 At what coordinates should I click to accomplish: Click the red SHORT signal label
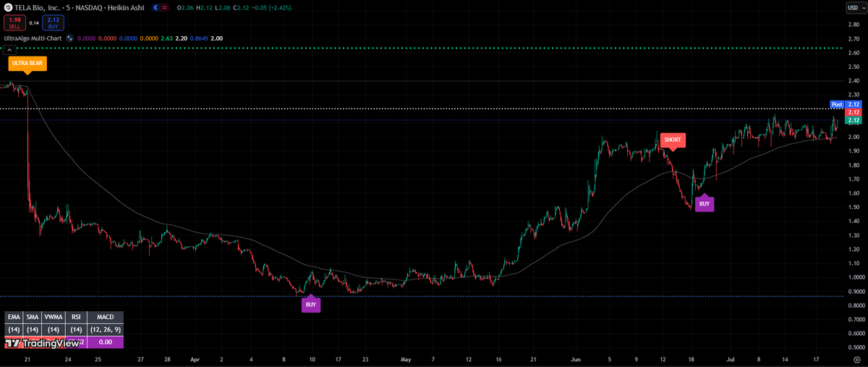(672, 139)
